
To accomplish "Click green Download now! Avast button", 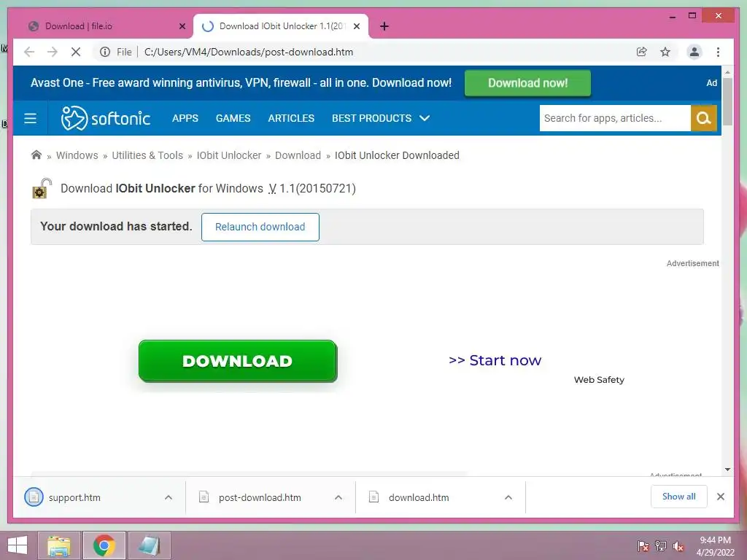I will [527, 83].
